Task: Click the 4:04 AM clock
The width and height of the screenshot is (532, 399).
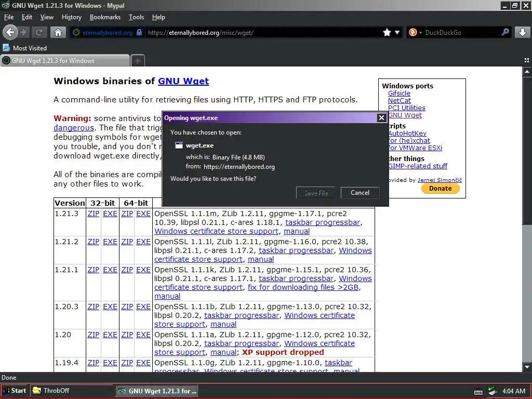Action: point(514,391)
